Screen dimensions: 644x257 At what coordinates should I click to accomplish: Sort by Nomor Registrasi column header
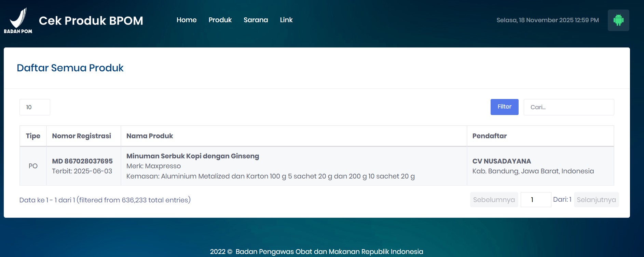coord(82,136)
